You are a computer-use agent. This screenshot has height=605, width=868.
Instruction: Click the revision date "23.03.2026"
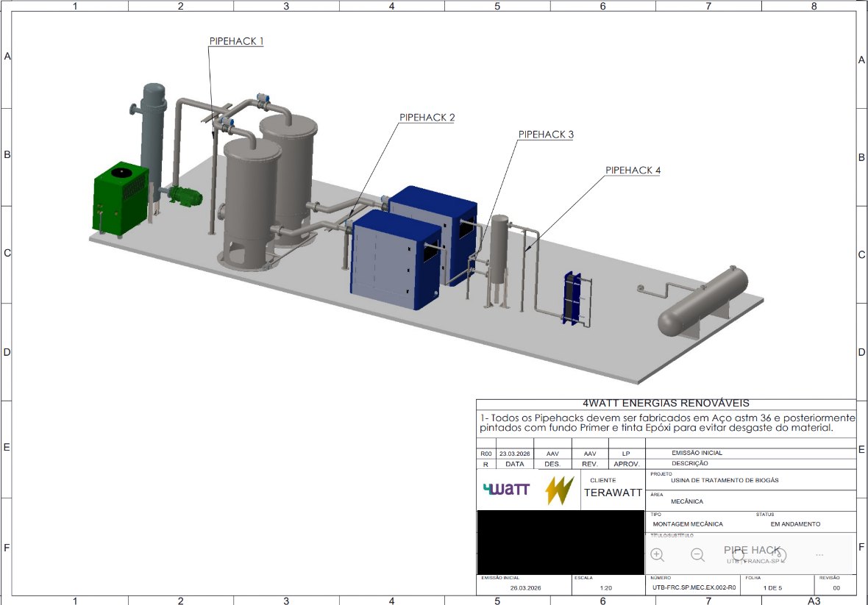tap(515, 454)
